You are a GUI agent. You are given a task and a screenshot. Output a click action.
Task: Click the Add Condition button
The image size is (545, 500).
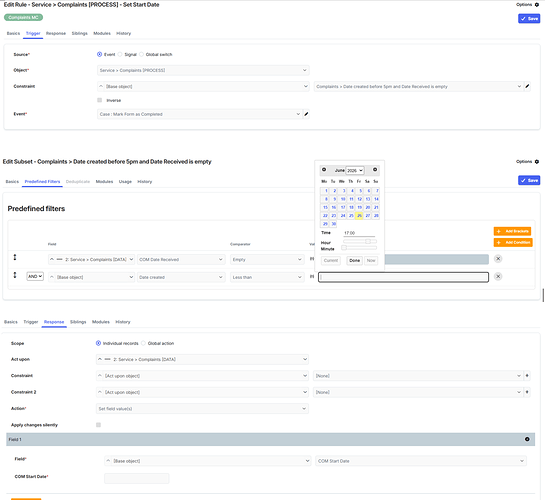click(x=513, y=243)
